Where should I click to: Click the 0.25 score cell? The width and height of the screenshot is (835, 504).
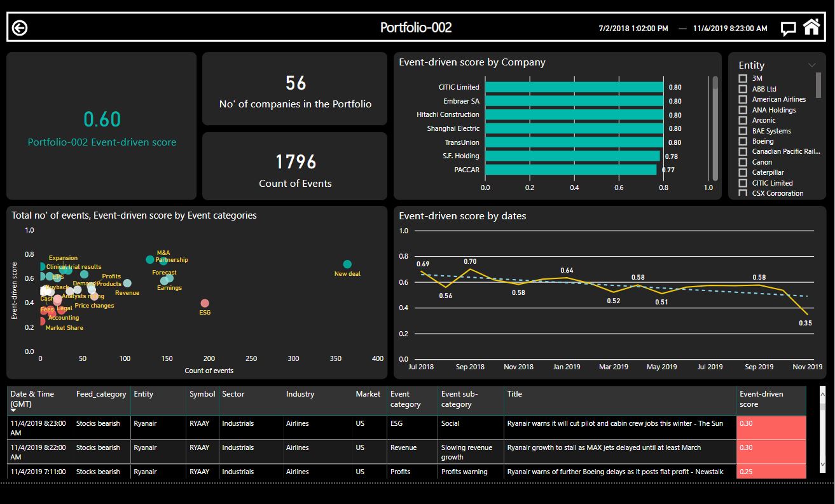click(x=771, y=472)
